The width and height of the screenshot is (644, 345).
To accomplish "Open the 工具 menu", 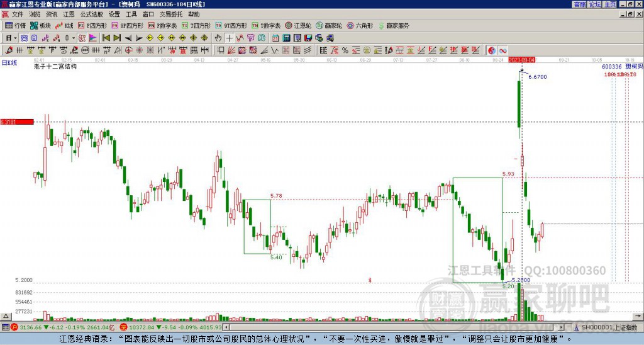I will 131,14.
